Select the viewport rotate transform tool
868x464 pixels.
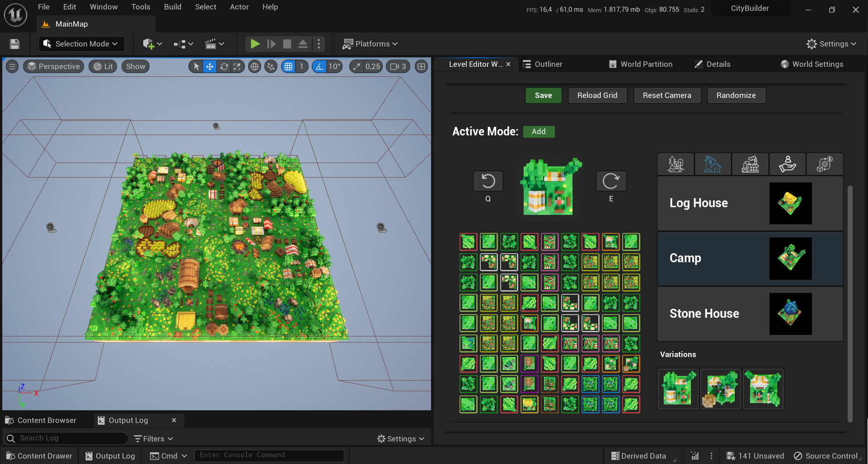coord(224,67)
